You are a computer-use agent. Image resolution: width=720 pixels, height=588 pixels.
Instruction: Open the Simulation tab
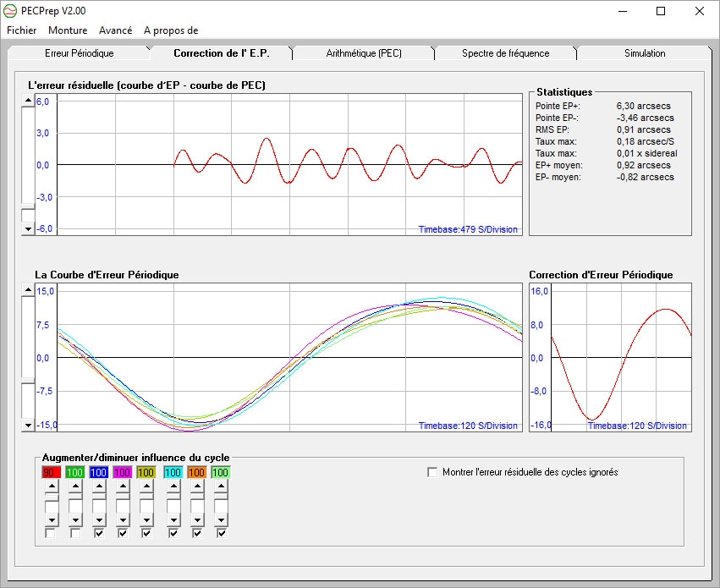pos(645,53)
